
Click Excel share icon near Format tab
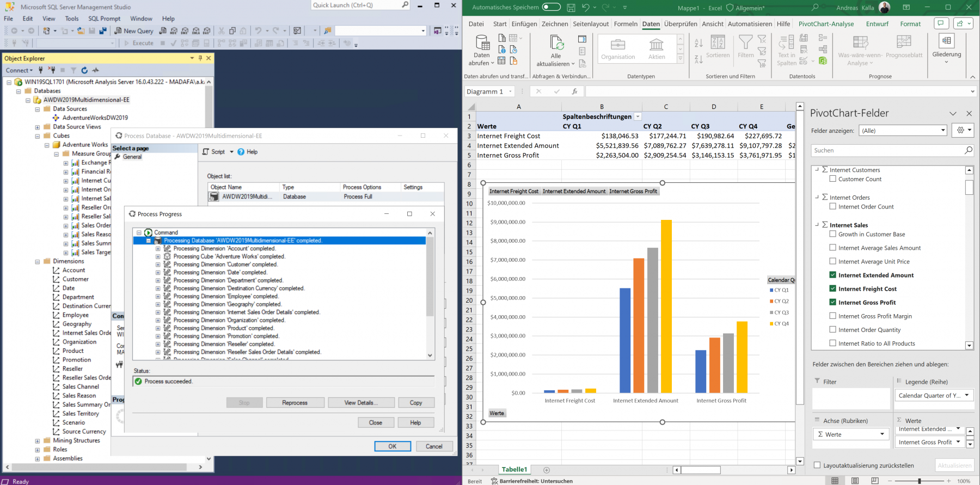click(x=964, y=23)
